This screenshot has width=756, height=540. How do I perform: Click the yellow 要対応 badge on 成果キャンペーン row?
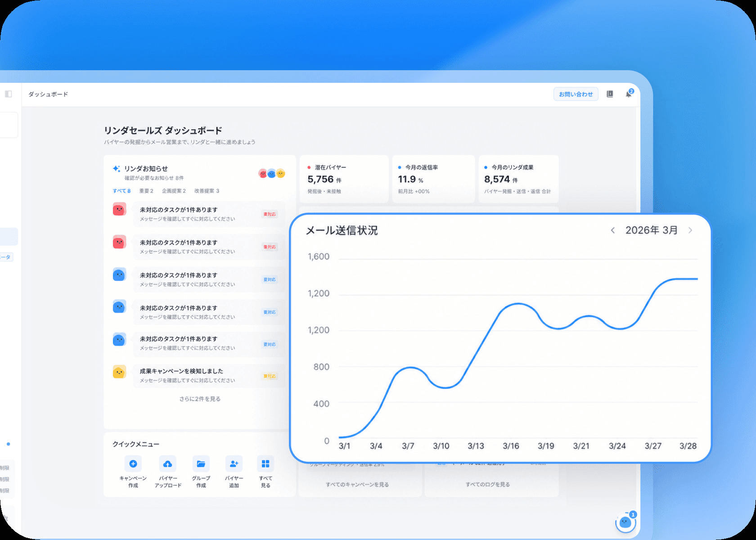tap(270, 376)
